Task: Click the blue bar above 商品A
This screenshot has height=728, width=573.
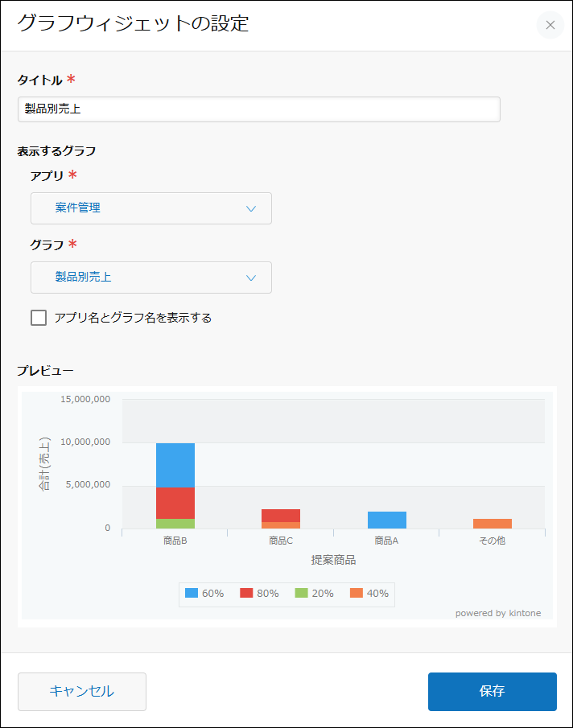Action: pyautogui.click(x=386, y=520)
